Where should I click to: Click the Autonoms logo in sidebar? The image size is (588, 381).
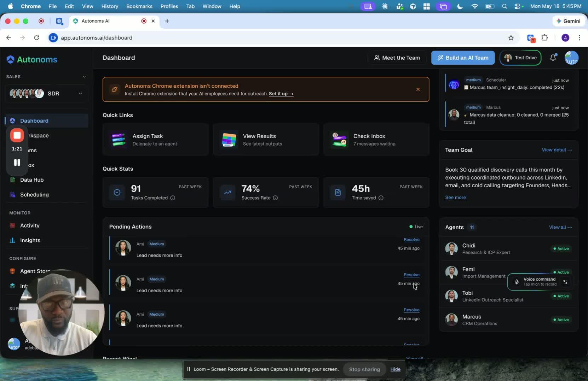pyautogui.click(x=32, y=59)
